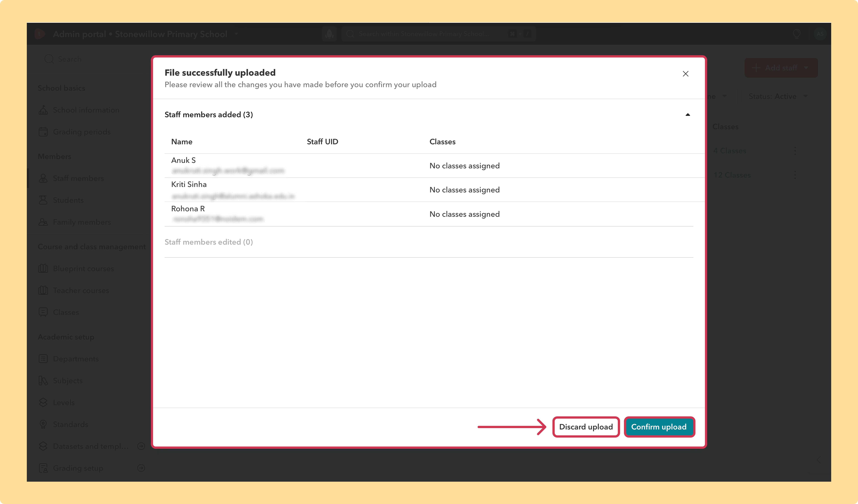Open the 12 Classes link
Image resolution: width=858 pixels, height=504 pixels.
pos(732,175)
